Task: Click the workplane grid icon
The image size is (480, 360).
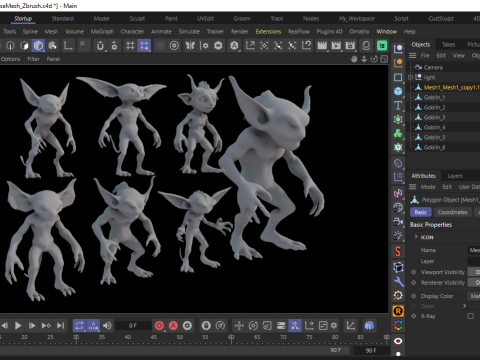Action: point(130,45)
